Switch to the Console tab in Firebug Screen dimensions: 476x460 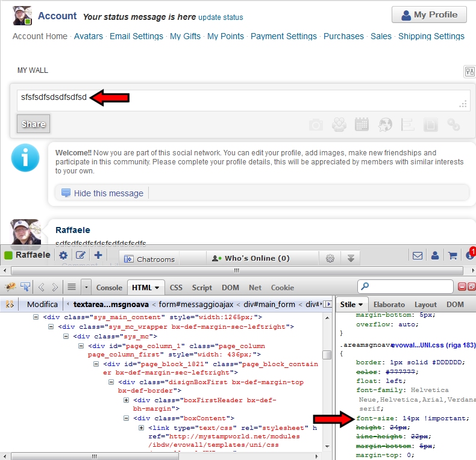coord(109,288)
